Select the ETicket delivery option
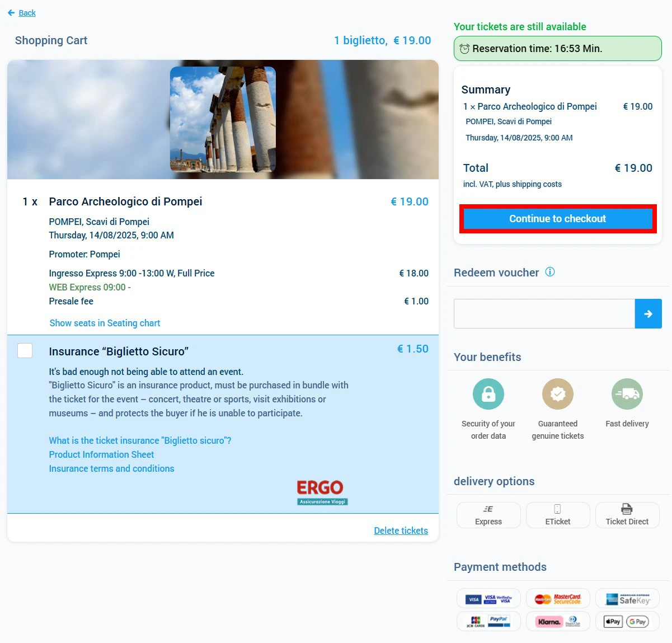 click(558, 515)
